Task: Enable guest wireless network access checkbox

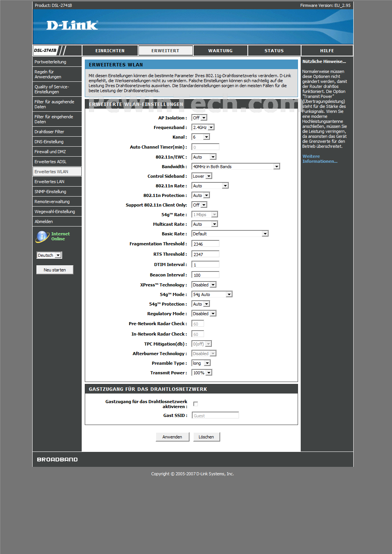Action: point(196,404)
